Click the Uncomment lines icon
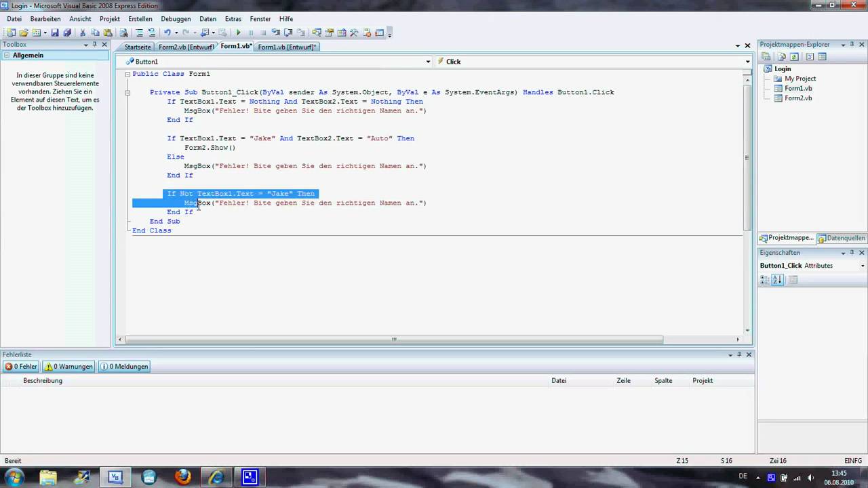The height and width of the screenshot is (488, 868). pyautogui.click(x=152, y=33)
